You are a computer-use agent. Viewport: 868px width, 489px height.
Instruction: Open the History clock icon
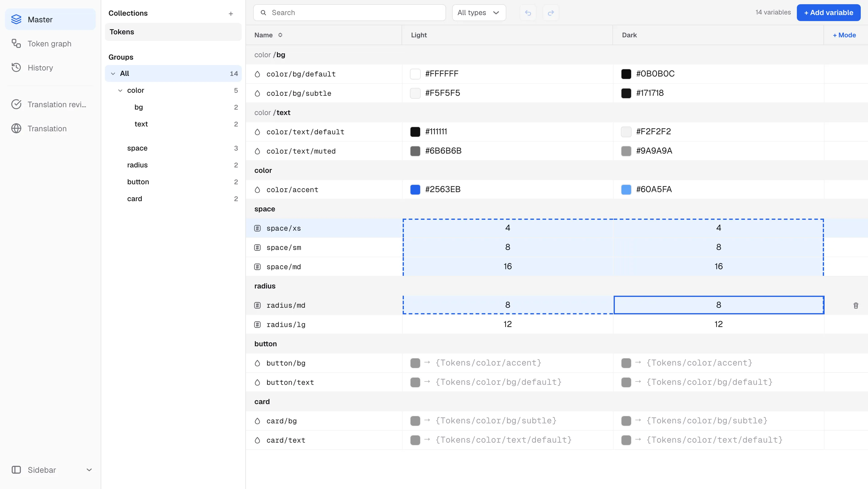16,68
